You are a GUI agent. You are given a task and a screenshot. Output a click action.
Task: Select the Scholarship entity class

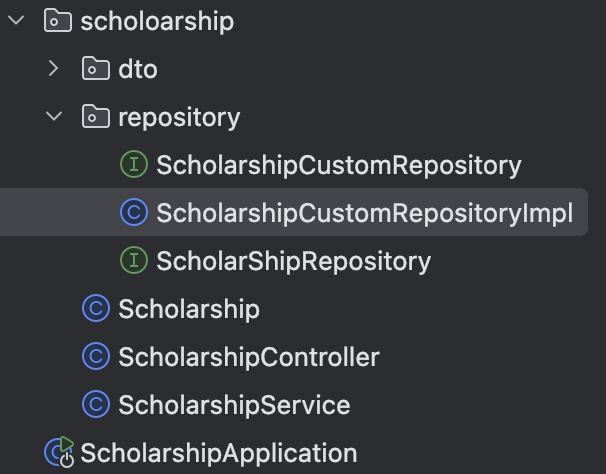click(189, 309)
